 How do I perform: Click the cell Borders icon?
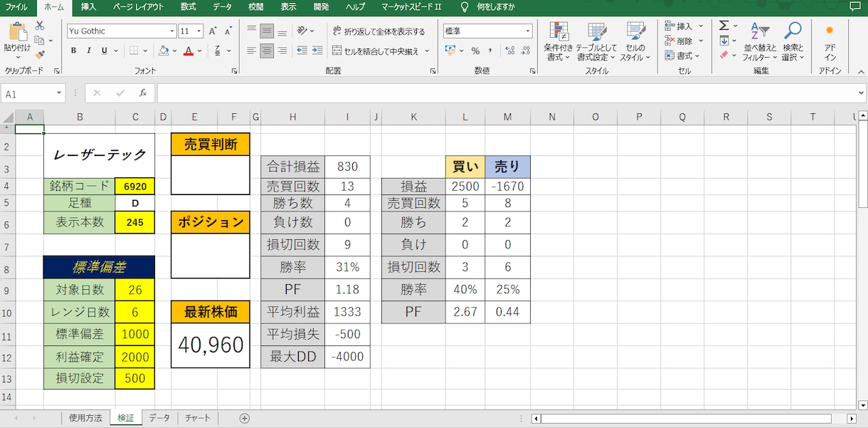click(133, 51)
